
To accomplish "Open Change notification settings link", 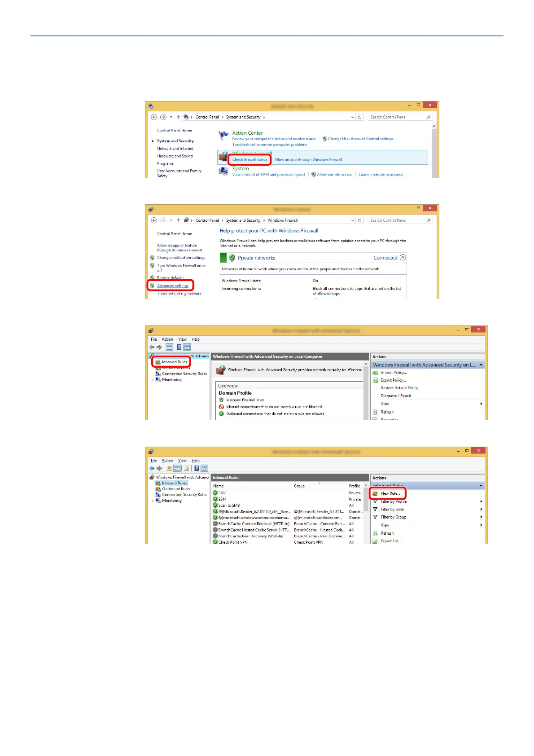I will coord(181,258).
